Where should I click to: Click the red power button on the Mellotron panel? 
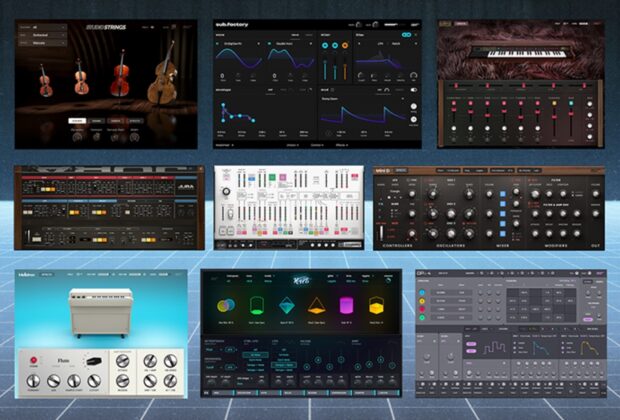pyautogui.click(x=34, y=360)
